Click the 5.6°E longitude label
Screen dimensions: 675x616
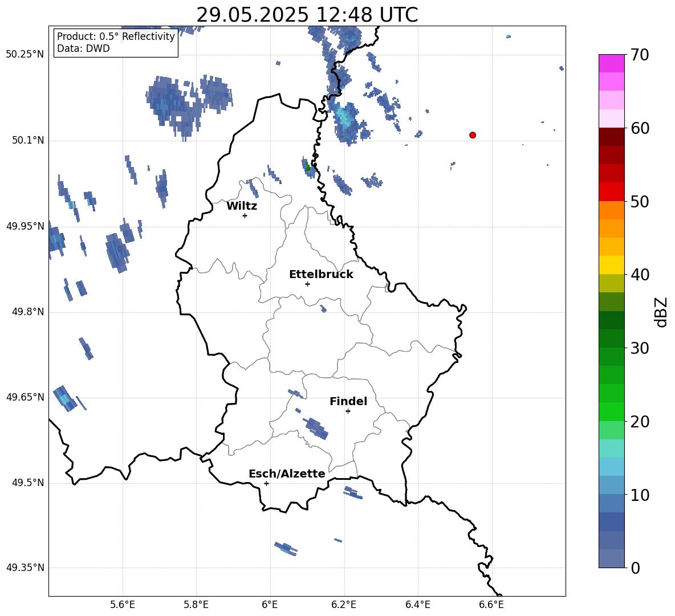(x=123, y=605)
